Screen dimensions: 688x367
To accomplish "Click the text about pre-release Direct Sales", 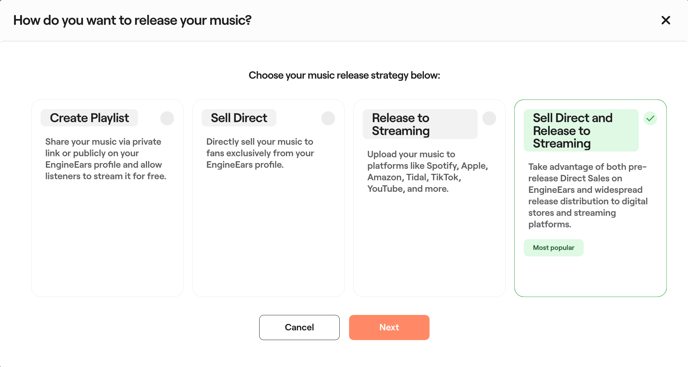I will 588,195.
